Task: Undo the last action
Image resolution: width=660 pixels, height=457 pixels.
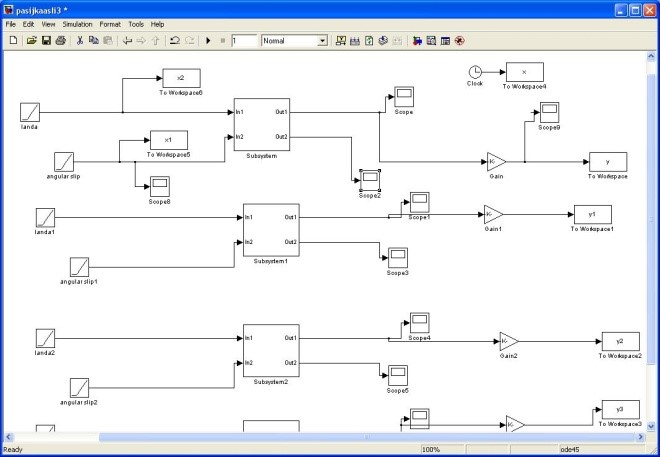Action: (175, 41)
